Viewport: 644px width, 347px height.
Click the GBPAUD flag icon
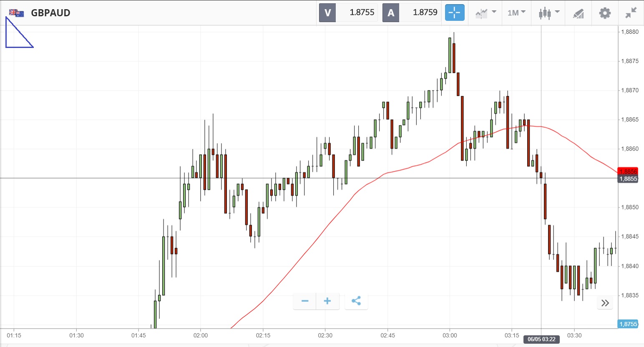coord(17,13)
